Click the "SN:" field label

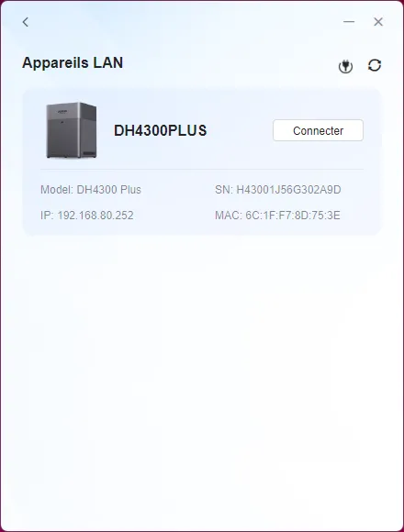[224, 190]
